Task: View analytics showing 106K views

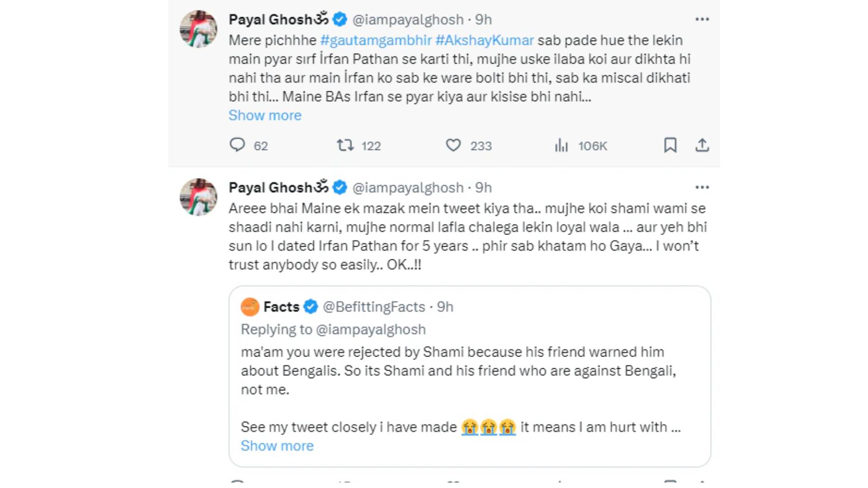Action: click(561, 145)
